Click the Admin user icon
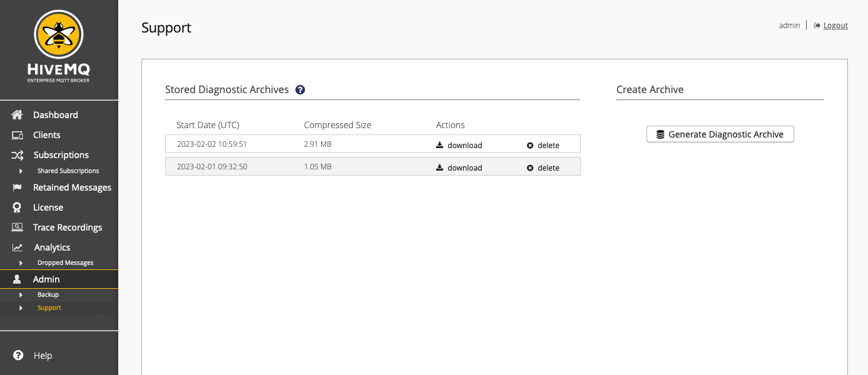The image size is (868, 375). [18, 279]
